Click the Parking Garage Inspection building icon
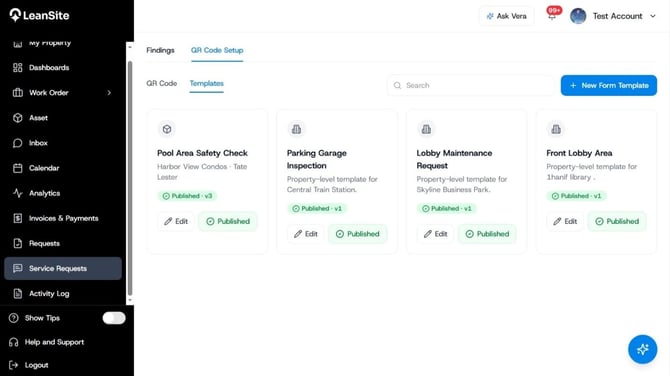The width and height of the screenshot is (670, 376). click(x=296, y=129)
